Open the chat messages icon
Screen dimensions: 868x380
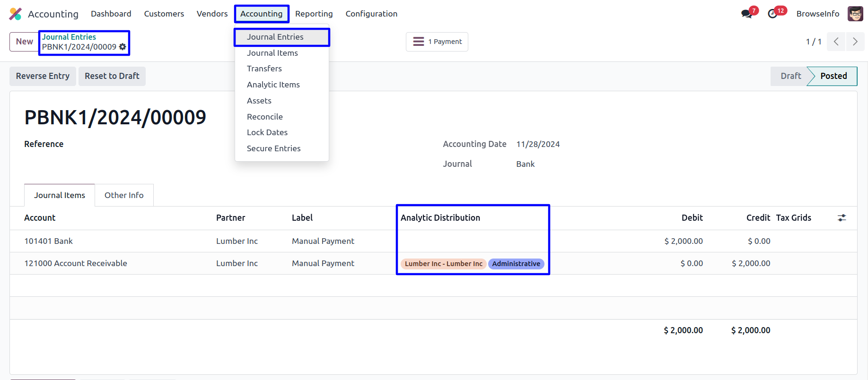pos(747,14)
